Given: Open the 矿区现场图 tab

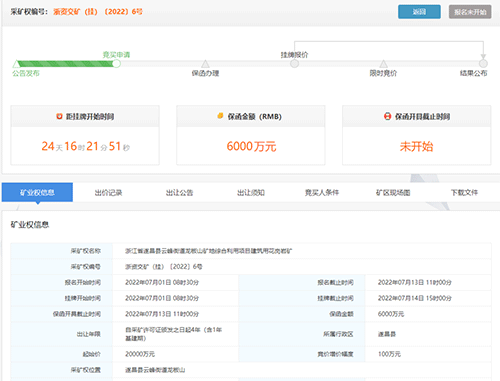Looking at the screenshot, I should 393,192.
